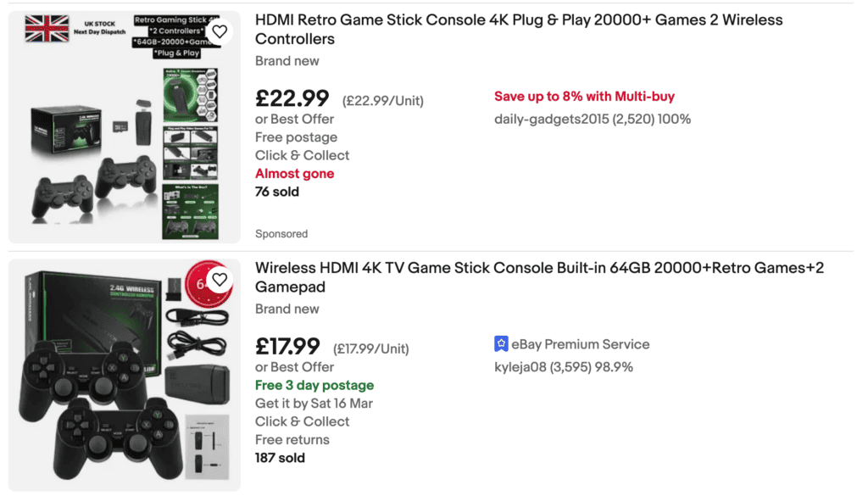Click the UK flag in the first product image

click(x=47, y=27)
